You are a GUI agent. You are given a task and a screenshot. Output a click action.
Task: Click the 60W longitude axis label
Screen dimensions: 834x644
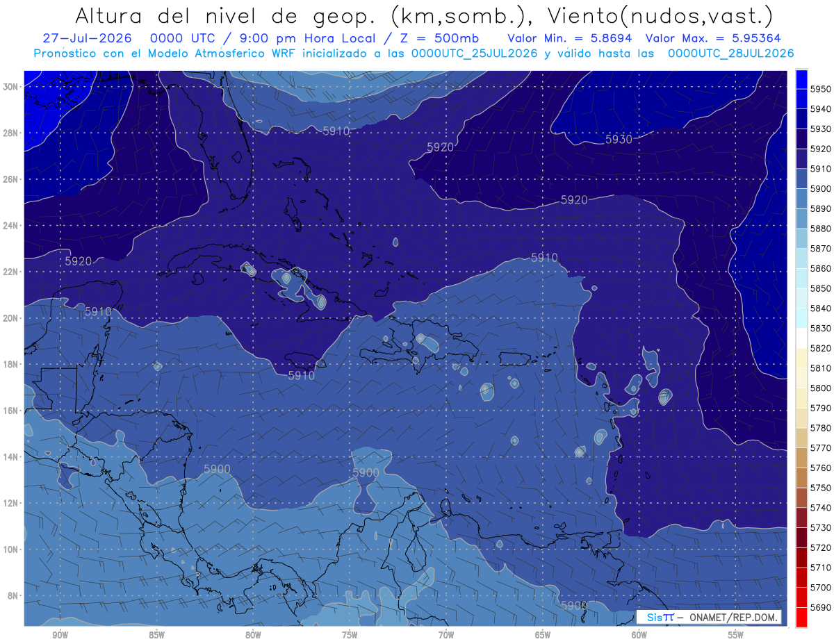click(639, 635)
